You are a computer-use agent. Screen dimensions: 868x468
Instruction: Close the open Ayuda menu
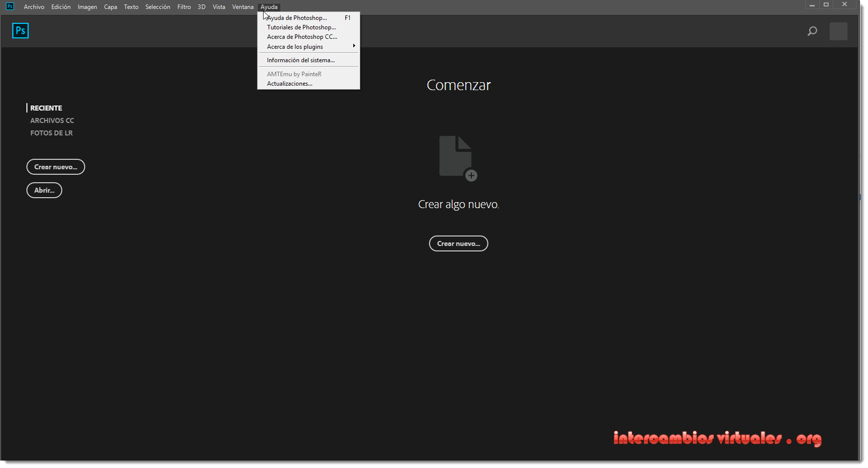(x=269, y=7)
